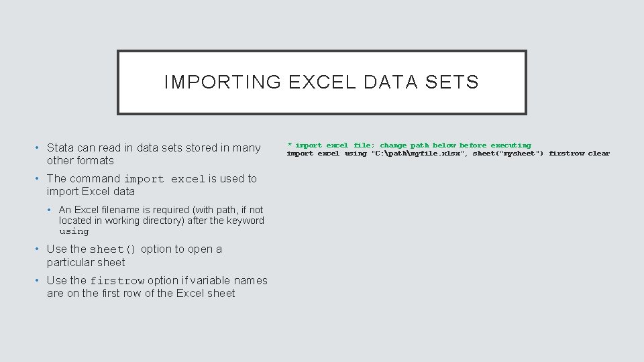Click the sheet("mysheet") option in code

508,154
